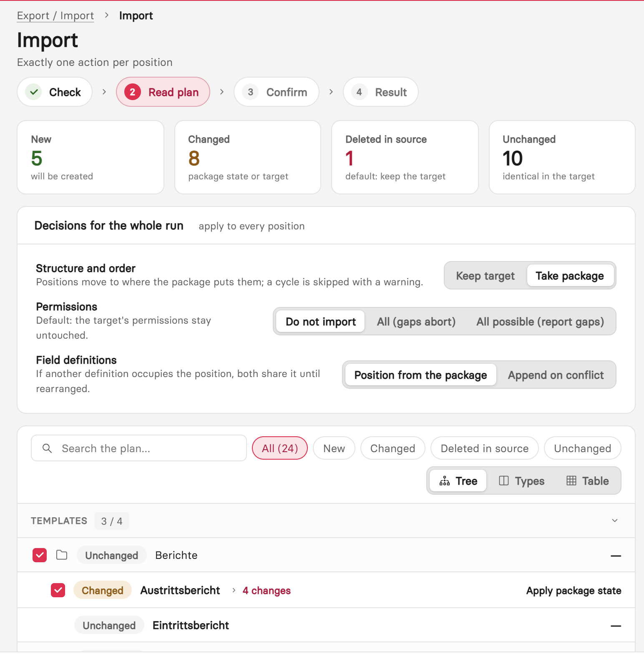Select Append on conflict option
This screenshot has height=654, width=644.
556,375
